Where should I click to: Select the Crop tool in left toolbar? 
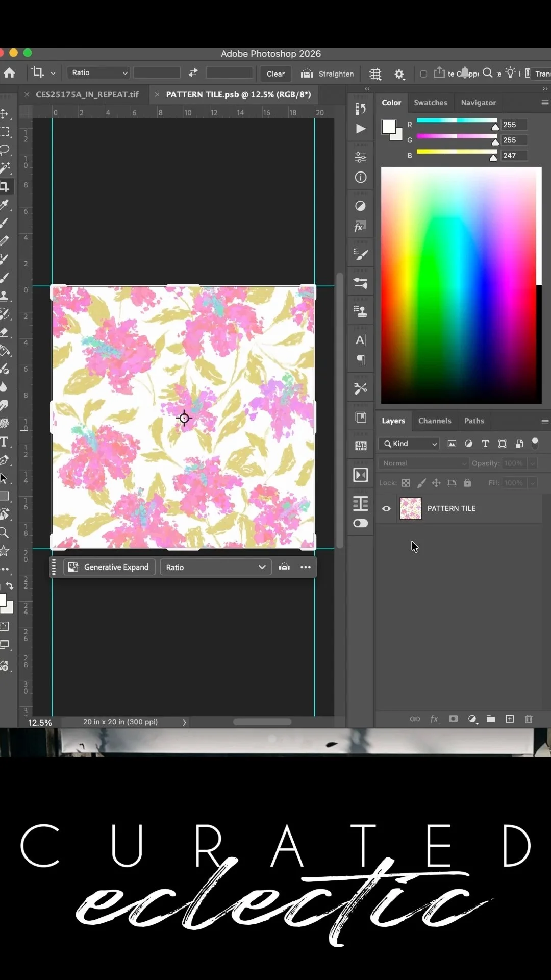click(x=5, y=187)
